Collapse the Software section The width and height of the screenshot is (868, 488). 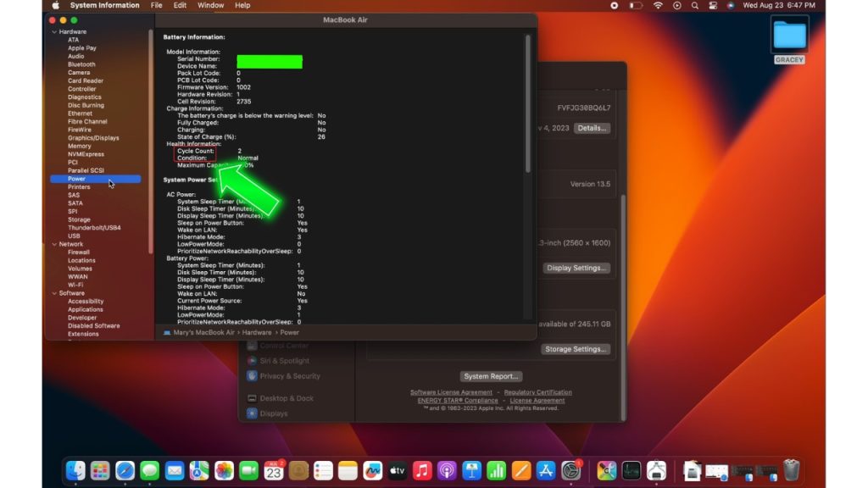coord(54,293)
